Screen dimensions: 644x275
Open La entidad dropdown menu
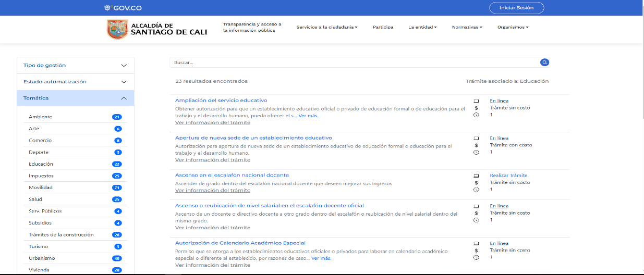coord(422,27)
